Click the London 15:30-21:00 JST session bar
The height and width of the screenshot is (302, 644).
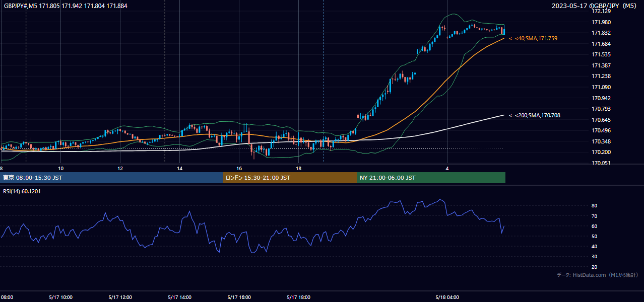[x=290, y=178]
